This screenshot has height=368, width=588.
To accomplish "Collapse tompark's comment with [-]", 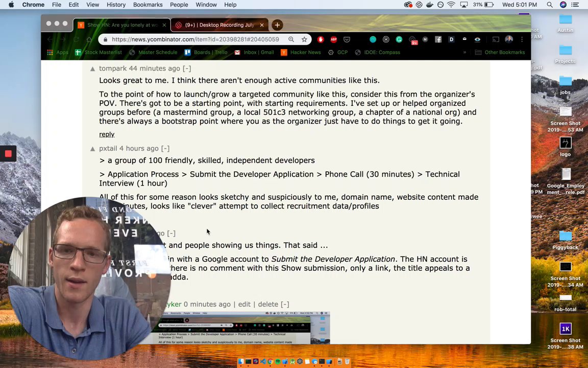I will 187,68.
